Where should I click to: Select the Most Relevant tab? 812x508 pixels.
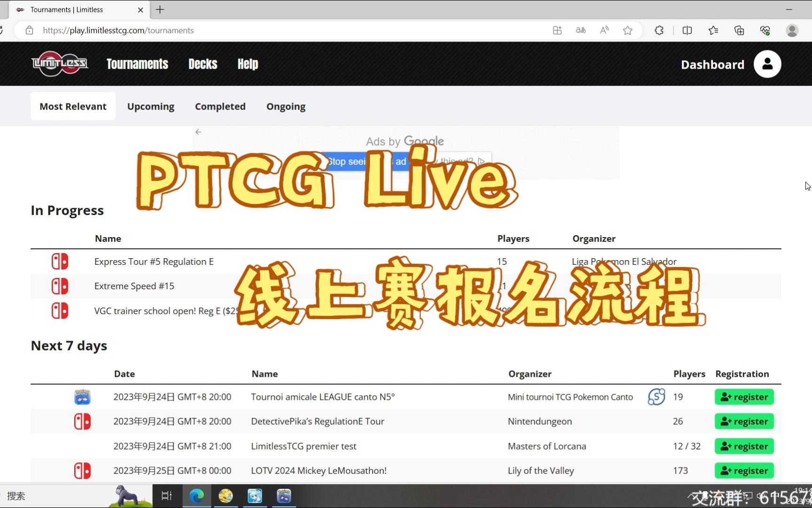73,106
